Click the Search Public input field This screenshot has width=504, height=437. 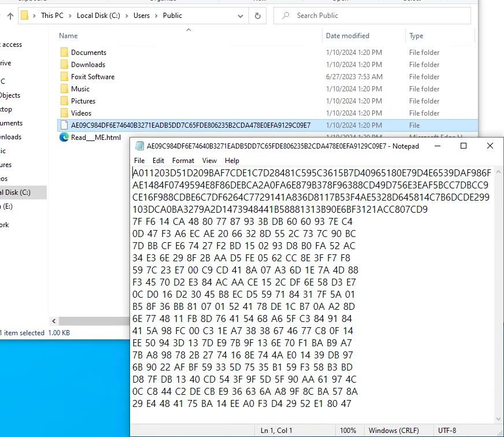(381, 16)
